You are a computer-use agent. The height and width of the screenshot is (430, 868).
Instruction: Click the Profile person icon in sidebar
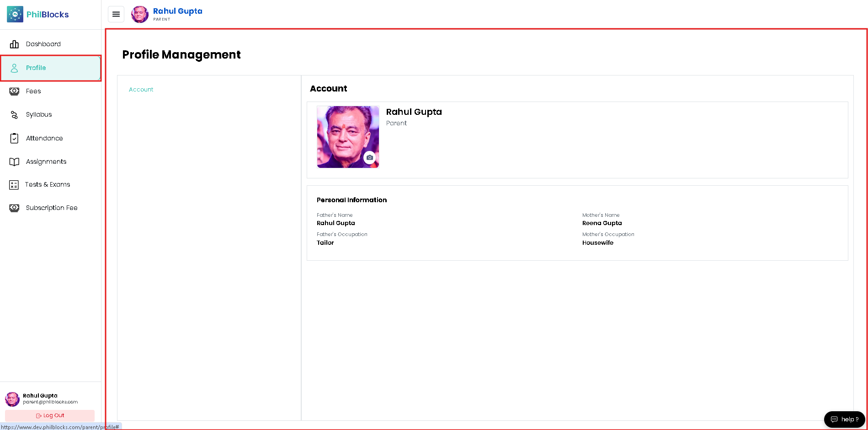(14, 68)
